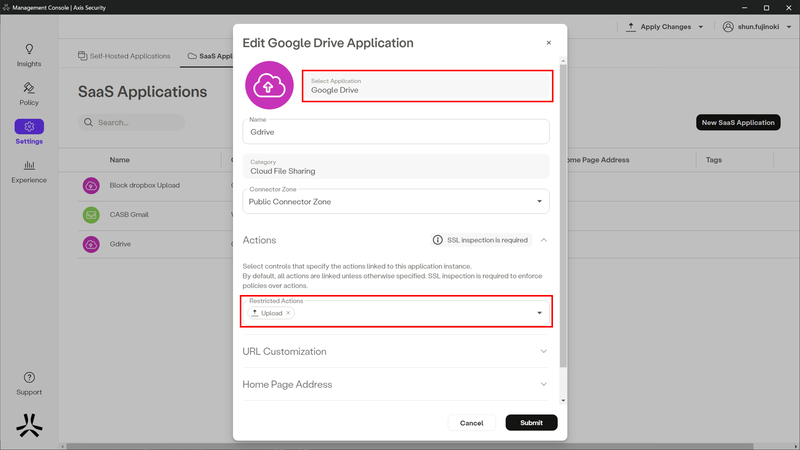Viewport: 800px width, 450px height.
Task: Open the Support help icon
Action: point(29,378)
